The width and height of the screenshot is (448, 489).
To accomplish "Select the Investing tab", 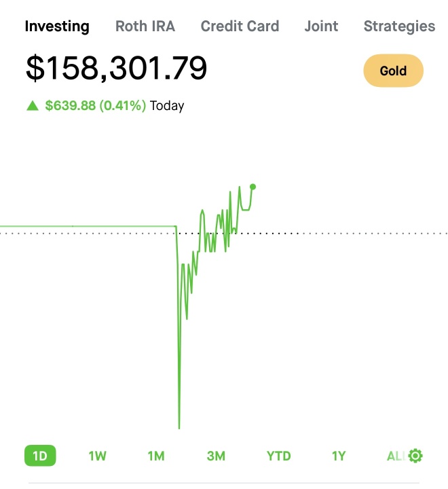I will pos(57,26).
